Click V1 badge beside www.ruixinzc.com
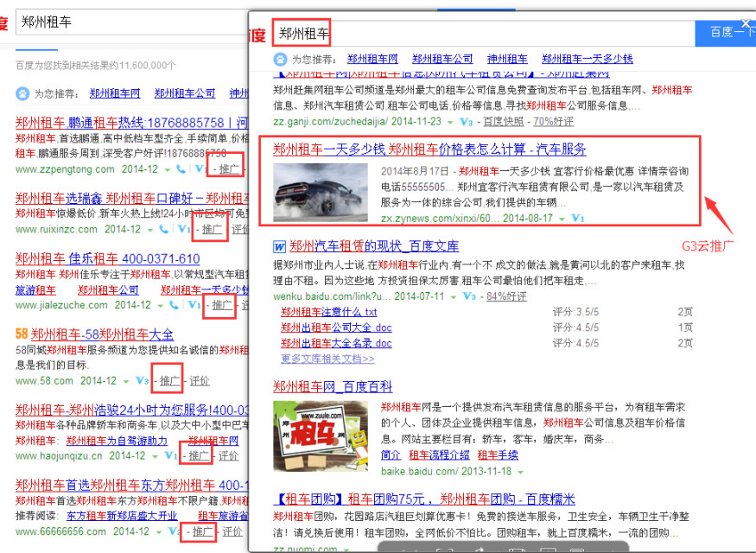The height and width of the screenshot is (553, 756). tap(184, 229)
